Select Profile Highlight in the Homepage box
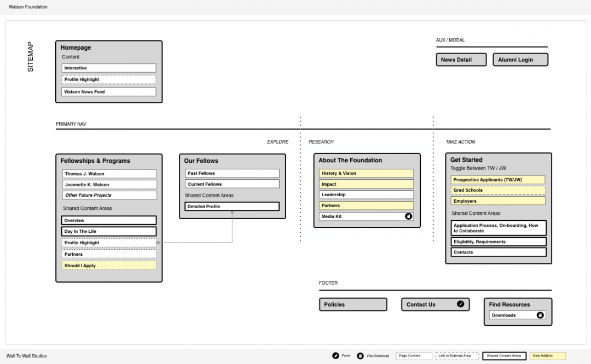 [x=108, y=79]
